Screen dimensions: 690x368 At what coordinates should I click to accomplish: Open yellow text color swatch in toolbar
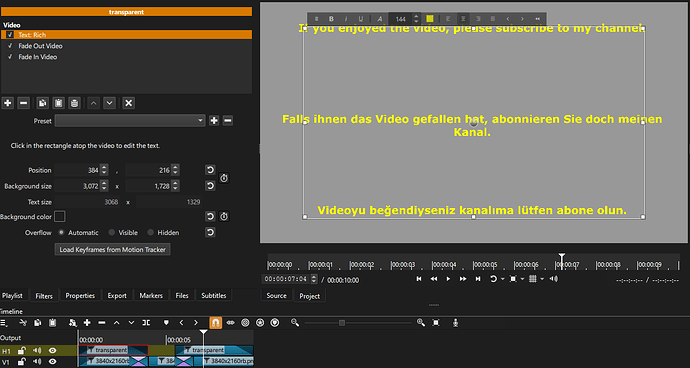(430, 19)
